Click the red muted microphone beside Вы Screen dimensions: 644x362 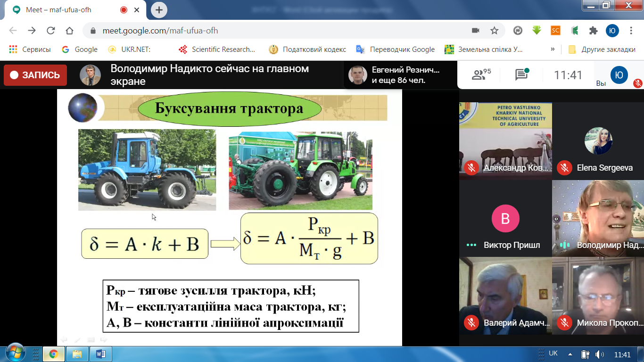click(637, 83)
